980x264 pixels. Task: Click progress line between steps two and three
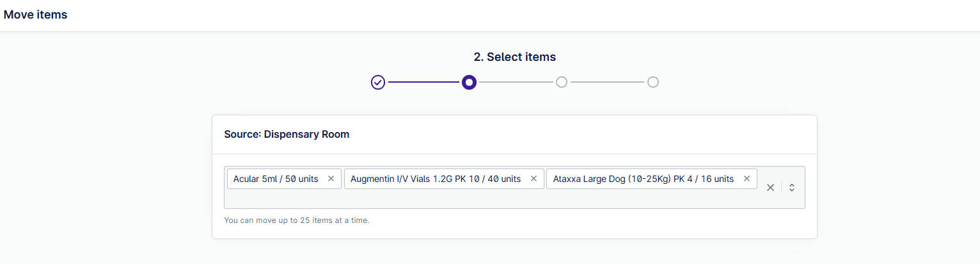[516, 82]
